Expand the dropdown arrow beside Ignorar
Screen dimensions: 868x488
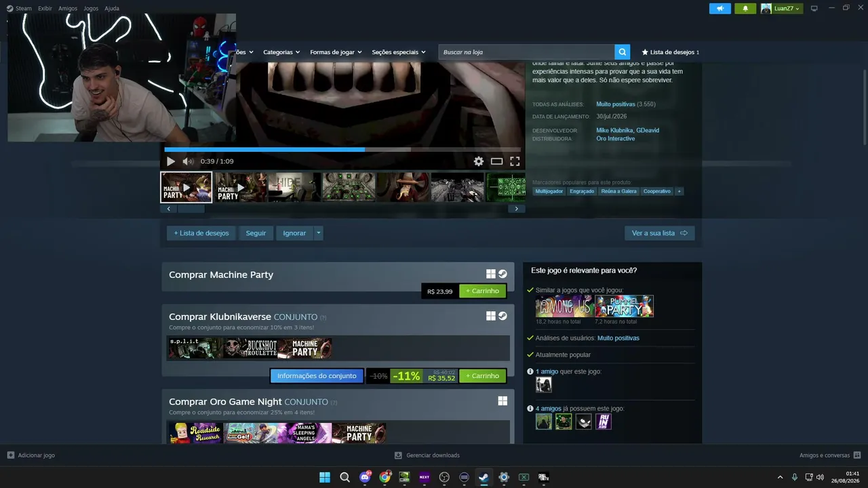click(x=319, y=233)
